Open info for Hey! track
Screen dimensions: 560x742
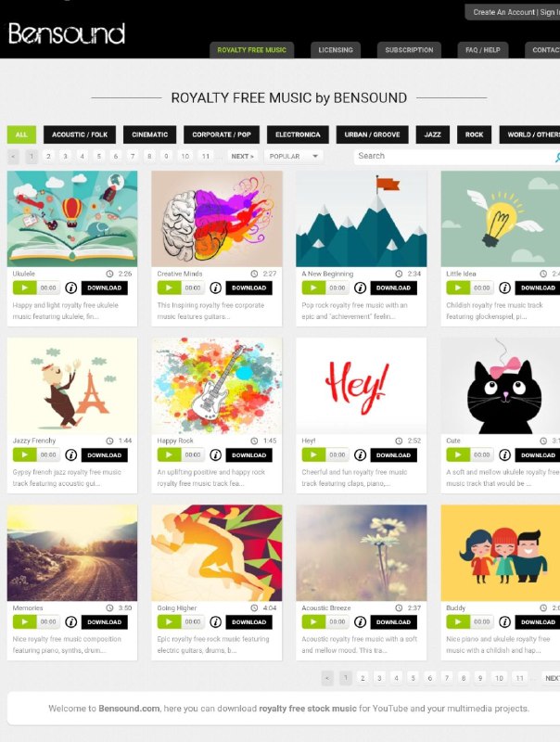tap(360, 454)
